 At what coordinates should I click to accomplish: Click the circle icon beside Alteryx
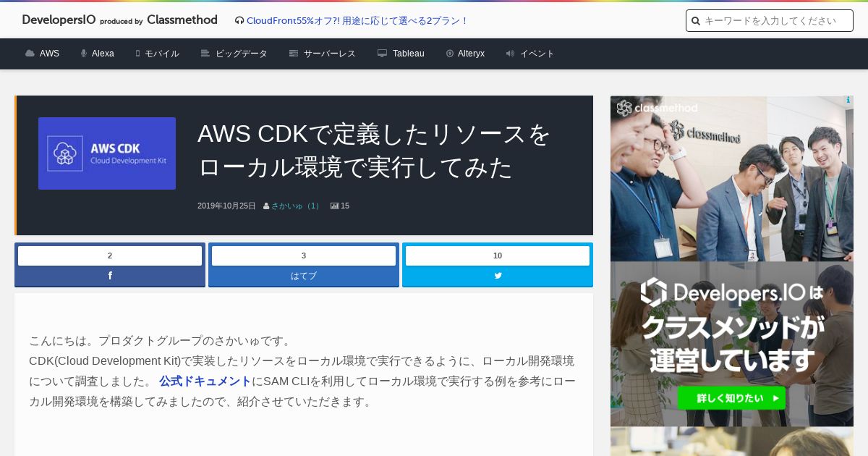tap(450, 54)
